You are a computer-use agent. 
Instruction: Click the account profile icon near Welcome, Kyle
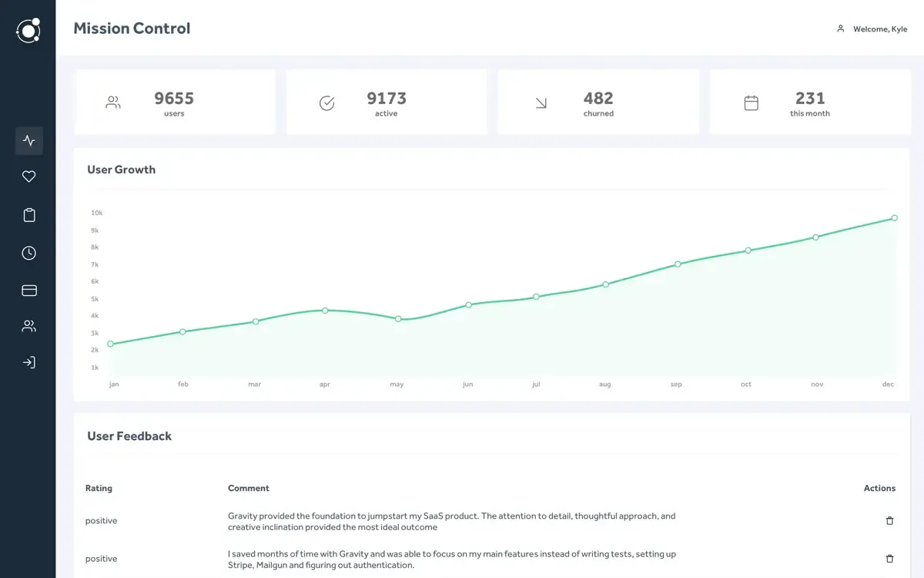click(x=841, y=29)
